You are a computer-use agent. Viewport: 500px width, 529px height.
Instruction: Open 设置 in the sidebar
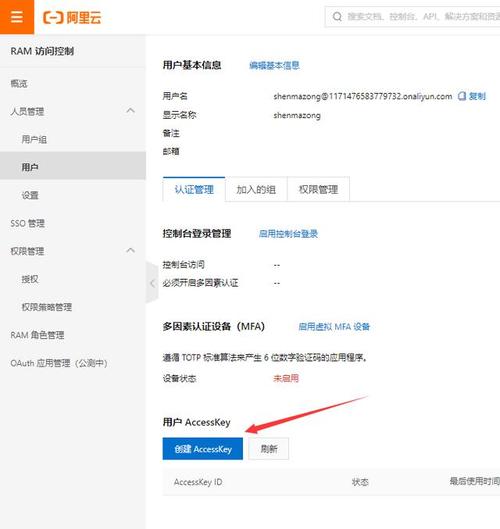pos(30,195)
